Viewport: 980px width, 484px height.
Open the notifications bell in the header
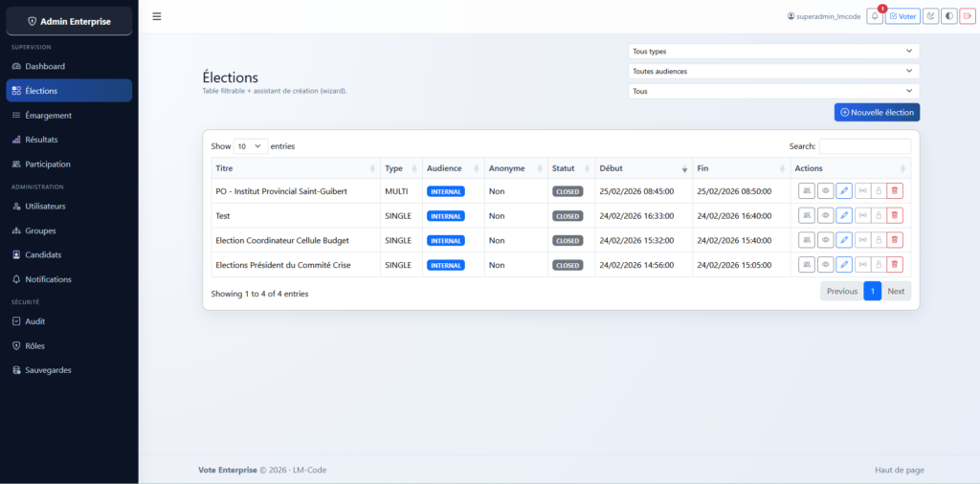(x=875, y=16)
